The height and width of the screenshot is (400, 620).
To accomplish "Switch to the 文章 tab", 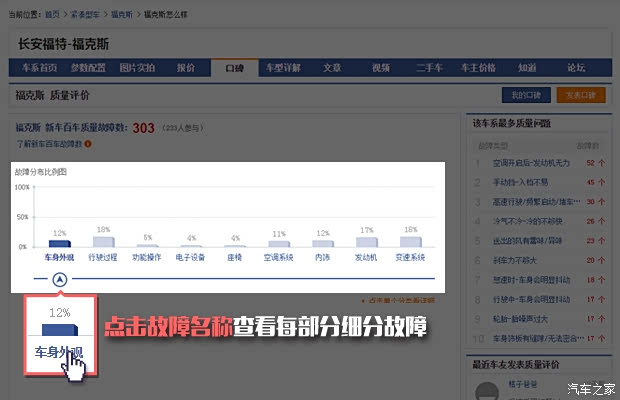I will point(332,68).
